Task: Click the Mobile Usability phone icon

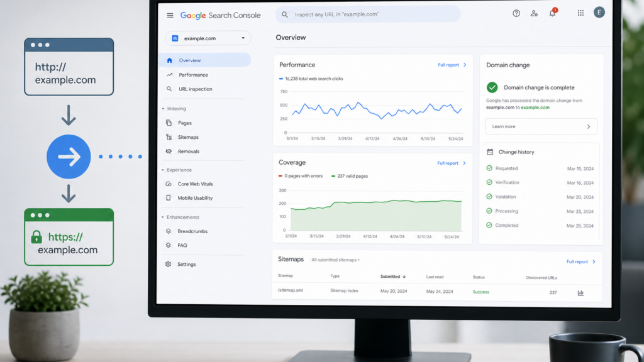Action: pyautogui.click(x=169, y=198)
